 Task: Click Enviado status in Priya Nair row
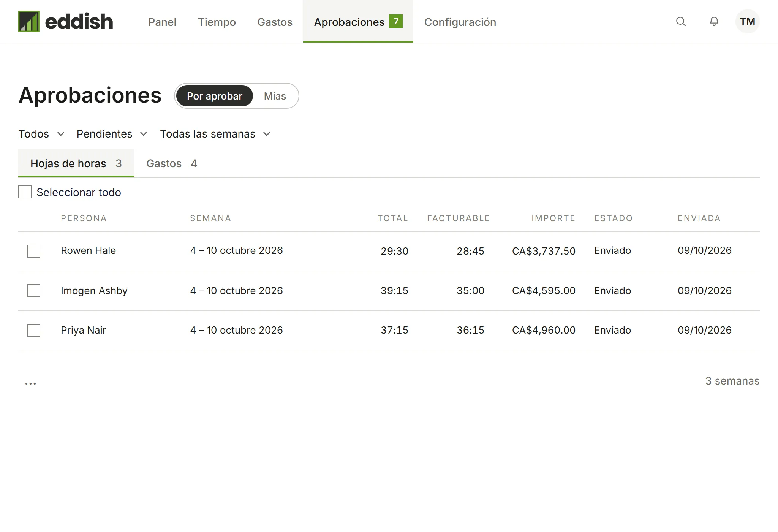(612, 330)
